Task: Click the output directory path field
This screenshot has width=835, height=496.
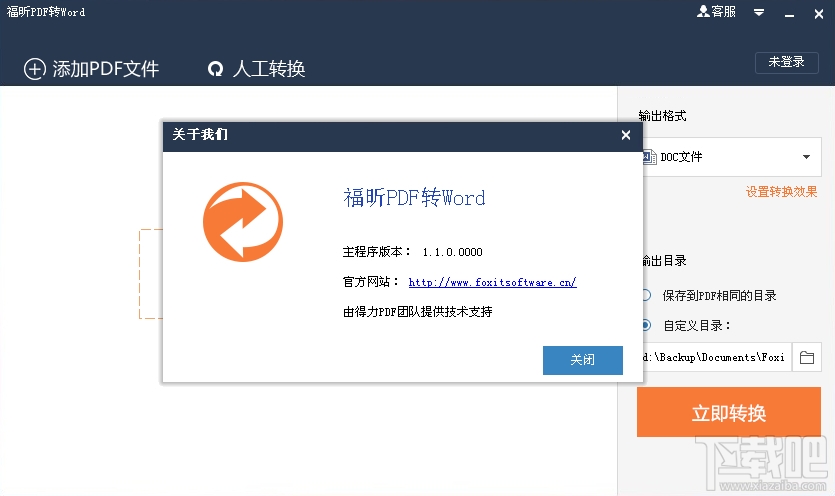Action: (717, 357)
